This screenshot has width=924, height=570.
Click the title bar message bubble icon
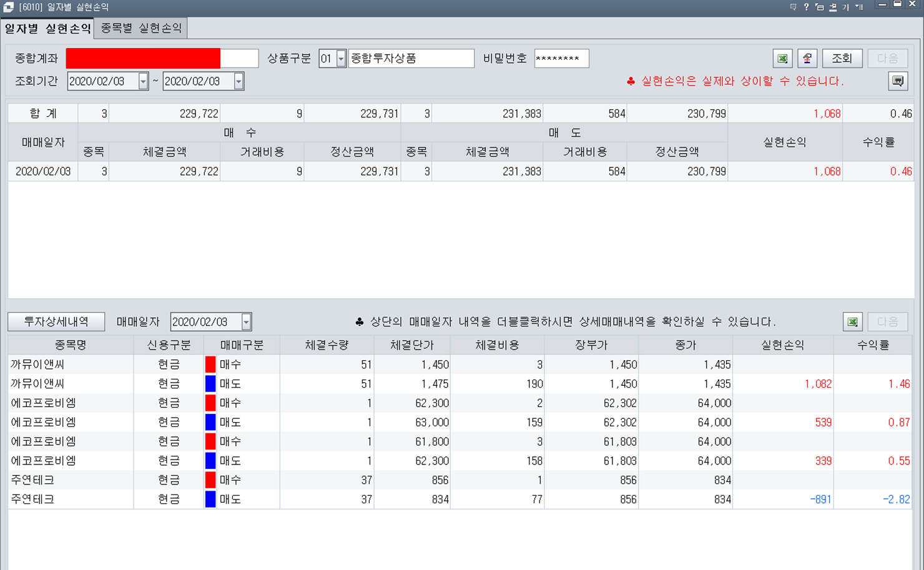[793, 7]
